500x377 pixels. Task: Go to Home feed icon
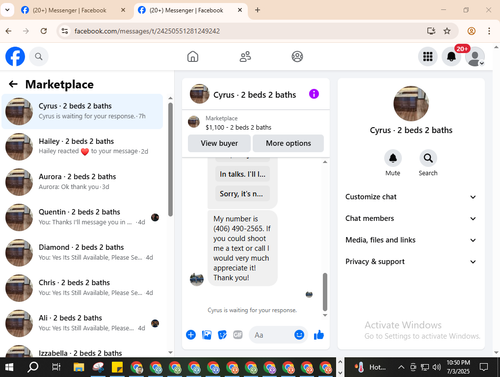coord(193,56)
